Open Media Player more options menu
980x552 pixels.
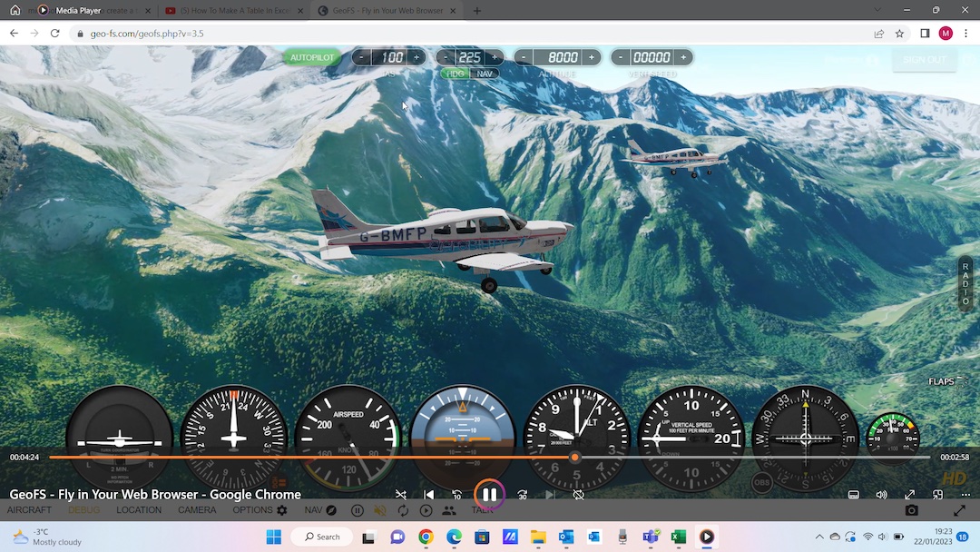[x=965, y=495]
